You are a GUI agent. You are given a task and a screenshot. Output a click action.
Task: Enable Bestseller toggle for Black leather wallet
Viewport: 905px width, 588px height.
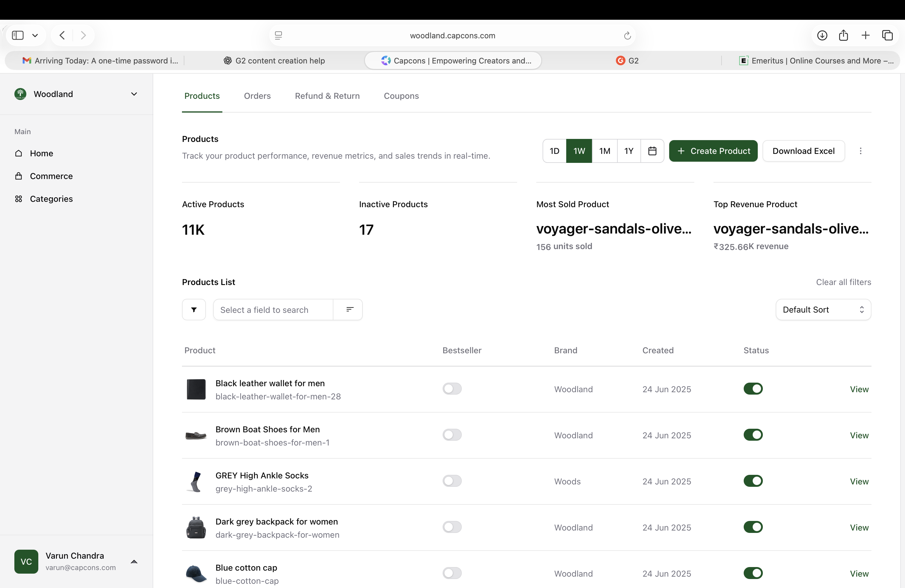point(452,388)
